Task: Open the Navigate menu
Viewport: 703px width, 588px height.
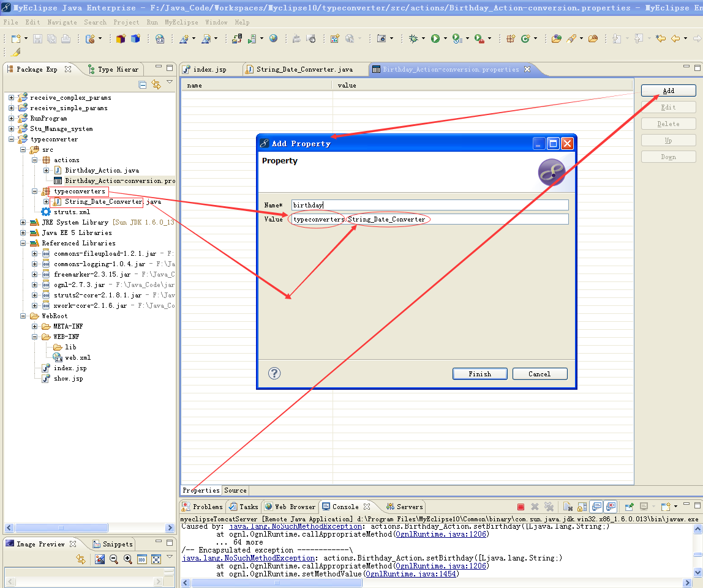Action: 62,22
